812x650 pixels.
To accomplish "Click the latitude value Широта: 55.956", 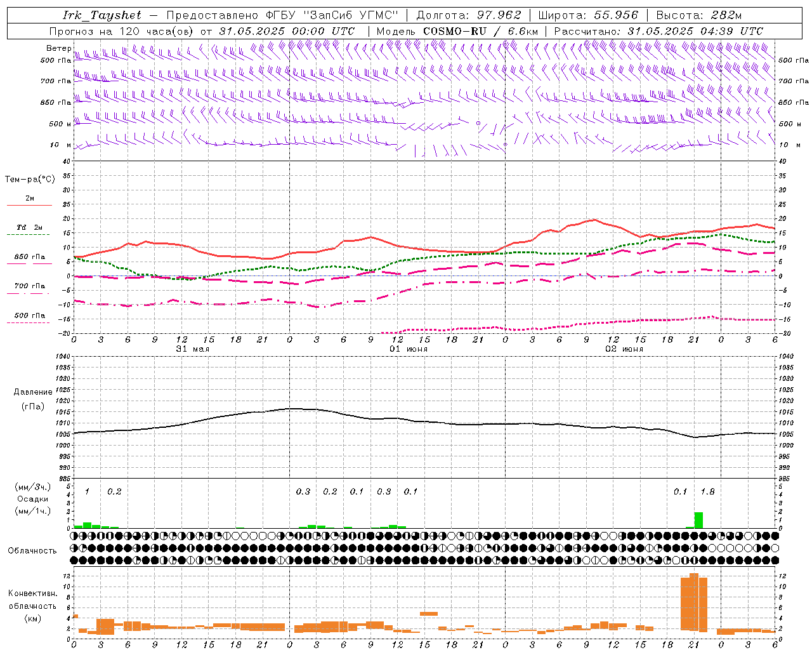I will point(588,15).
